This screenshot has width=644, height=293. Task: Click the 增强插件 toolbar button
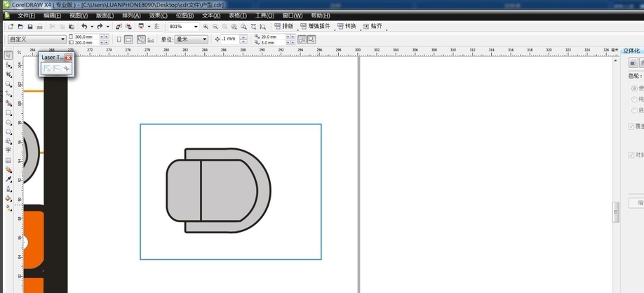coord(316,27)
